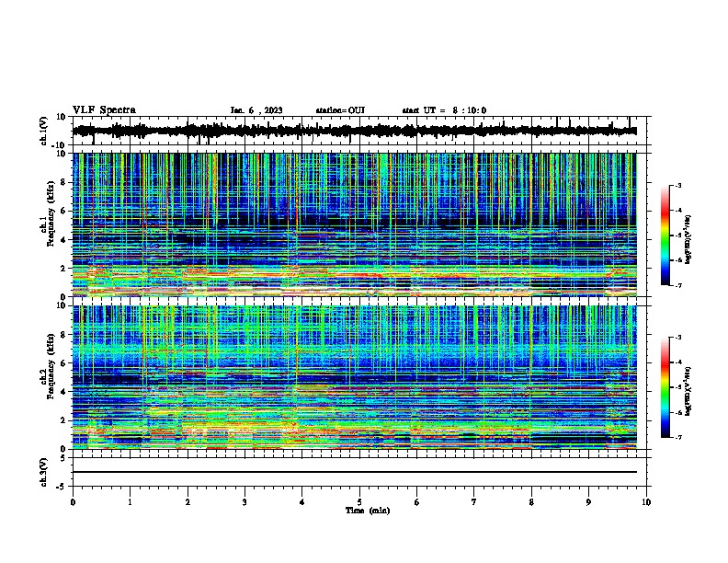
Task: Click the "-3" label on ch.1 color bar
Action: pos(678,185)
